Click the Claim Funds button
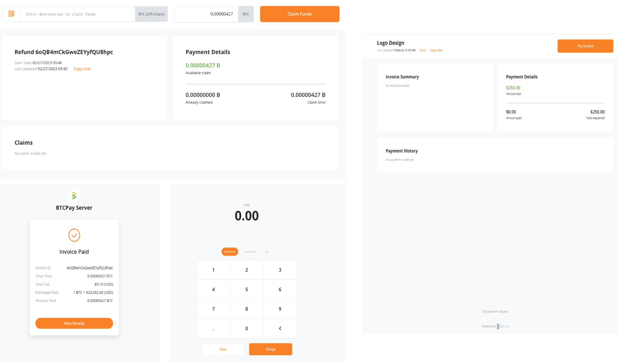The height and width of the screenshot is (362, 644). [300, 14]
